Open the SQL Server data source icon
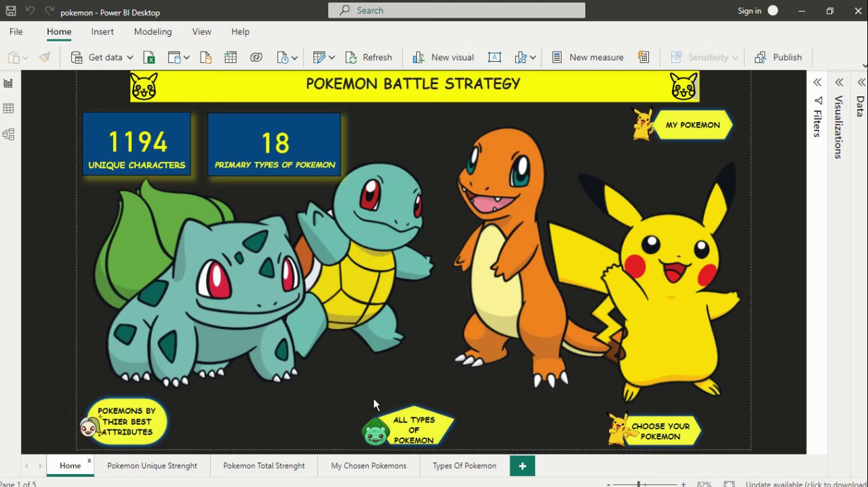 pos(206,58)
